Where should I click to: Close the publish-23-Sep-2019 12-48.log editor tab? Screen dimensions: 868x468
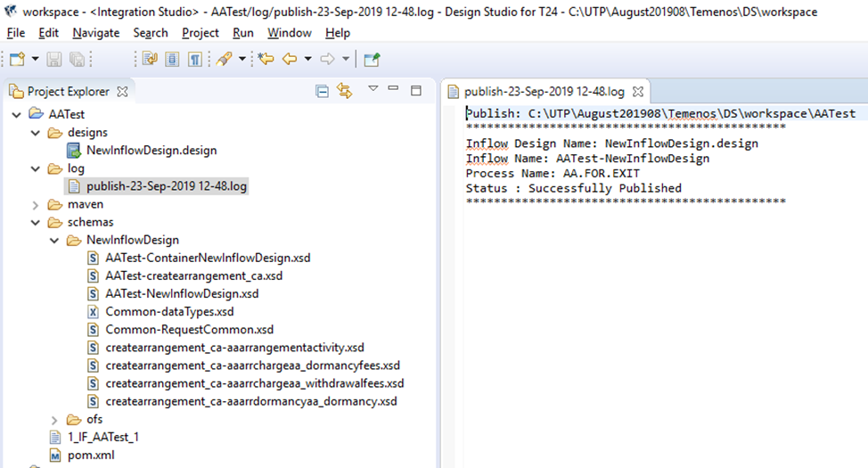[639, 91]
